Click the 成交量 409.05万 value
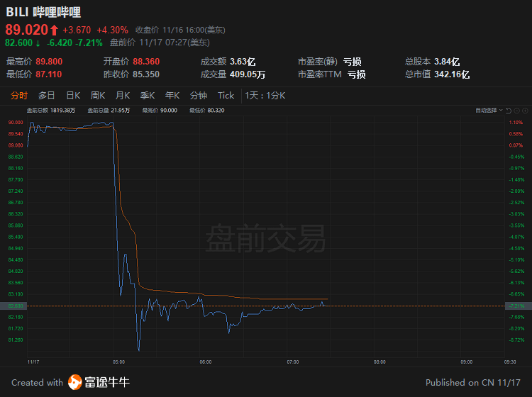532x397 pixels. pos(248,74)
